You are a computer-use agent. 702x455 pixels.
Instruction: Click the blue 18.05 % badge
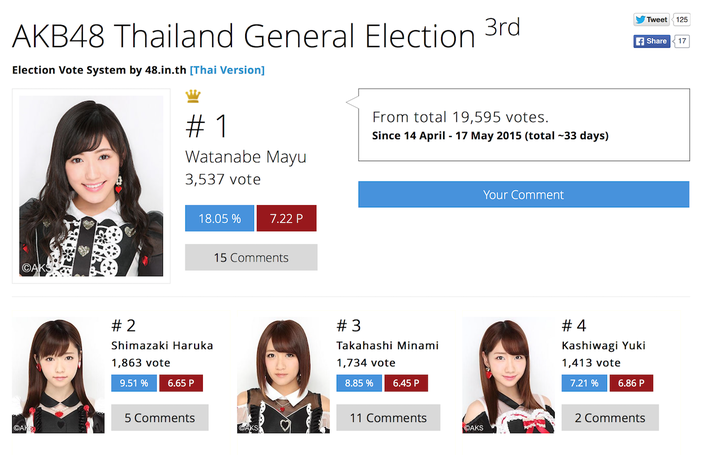[x=218, y=219]
